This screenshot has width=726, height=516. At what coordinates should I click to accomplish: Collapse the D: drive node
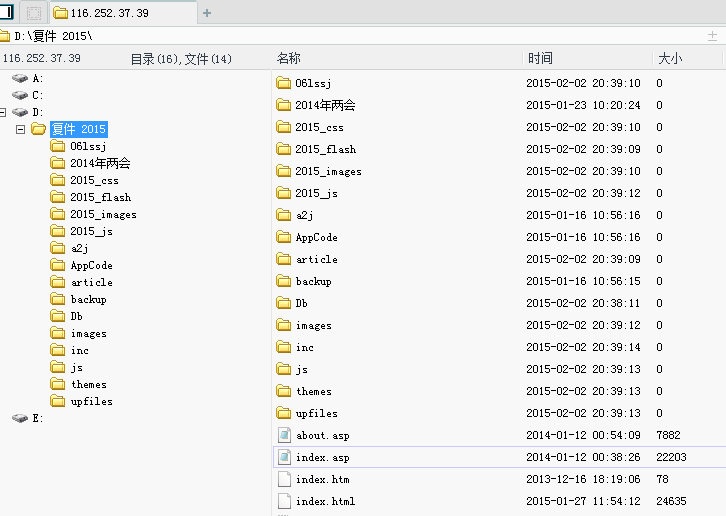tap(3, 112)
